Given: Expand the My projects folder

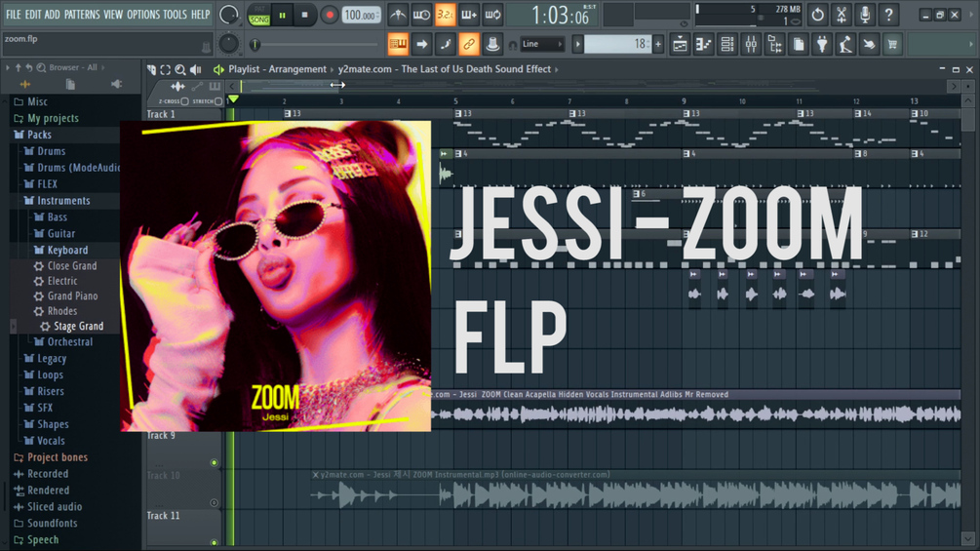Looking at the screenshot, I should (x=53, y=118).
